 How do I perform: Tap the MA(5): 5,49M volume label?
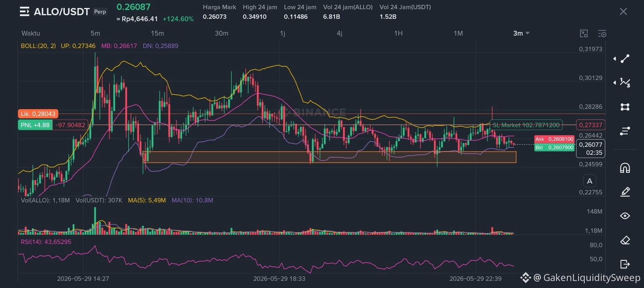[x=147, y=200]
